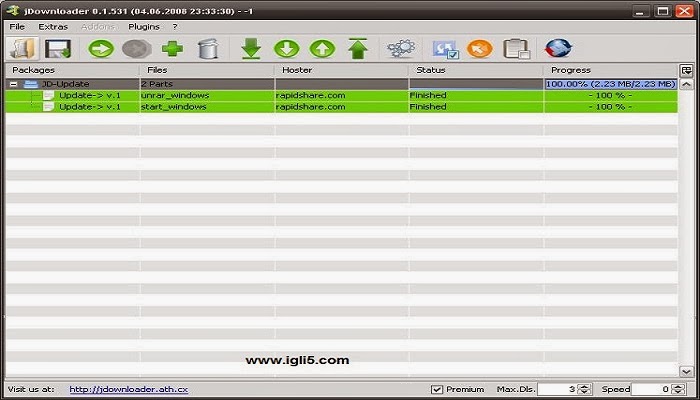The width and height of the screenshot is (700, 400).
Task: Click the Max.Dls. stepper arrows
Action: pos(585,388)
